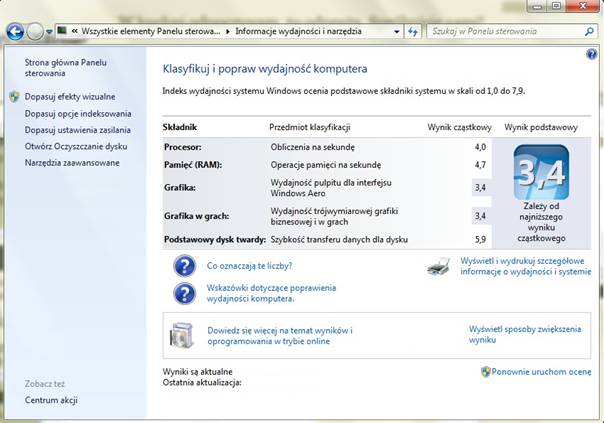The width and height of the screenshot is (604, 423).
Task: Open Otwórz Oczyszczanie dysku link
Action: coord(76,146)
